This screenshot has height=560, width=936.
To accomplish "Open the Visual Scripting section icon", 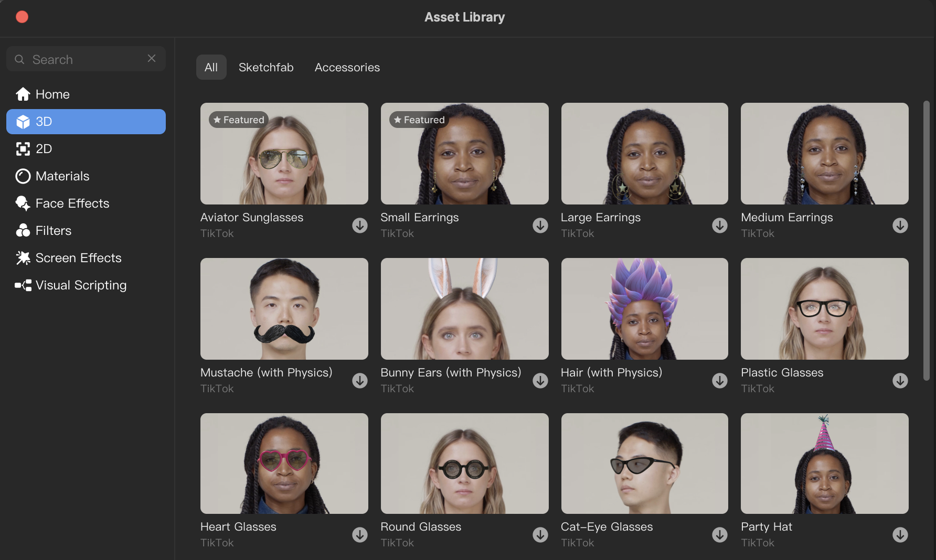I will point(23,285).
